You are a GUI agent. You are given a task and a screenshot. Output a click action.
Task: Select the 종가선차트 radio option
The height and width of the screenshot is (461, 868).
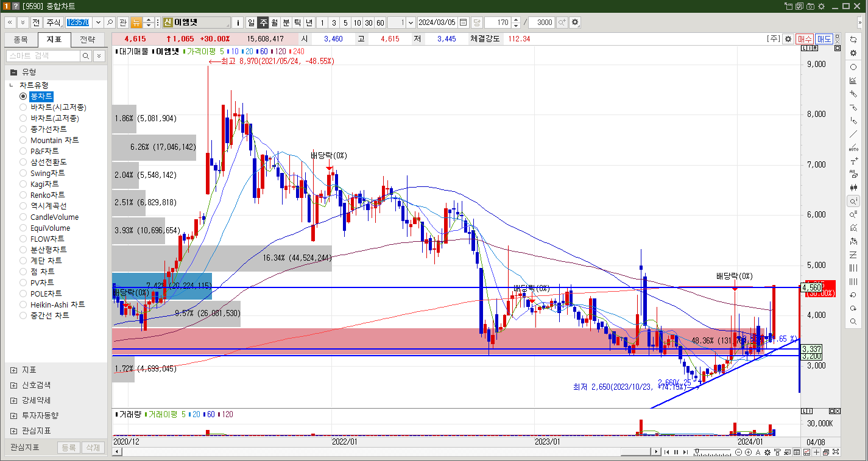23,129
